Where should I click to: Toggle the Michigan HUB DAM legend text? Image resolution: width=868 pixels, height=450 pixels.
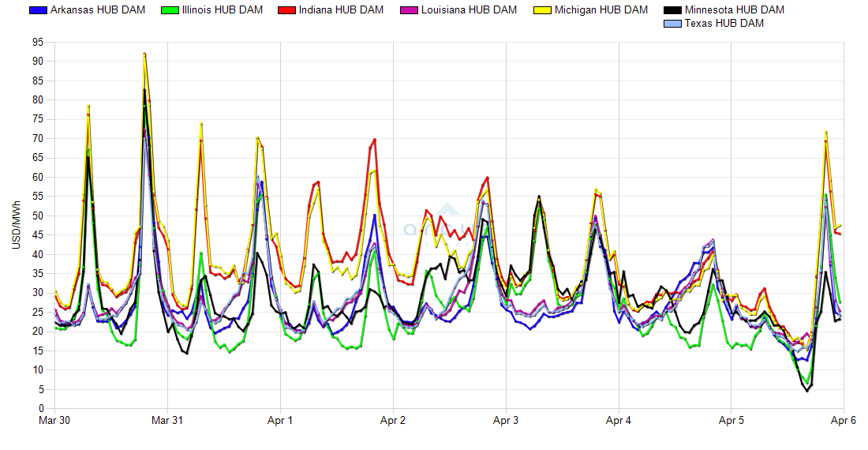[x=600, y=10]
